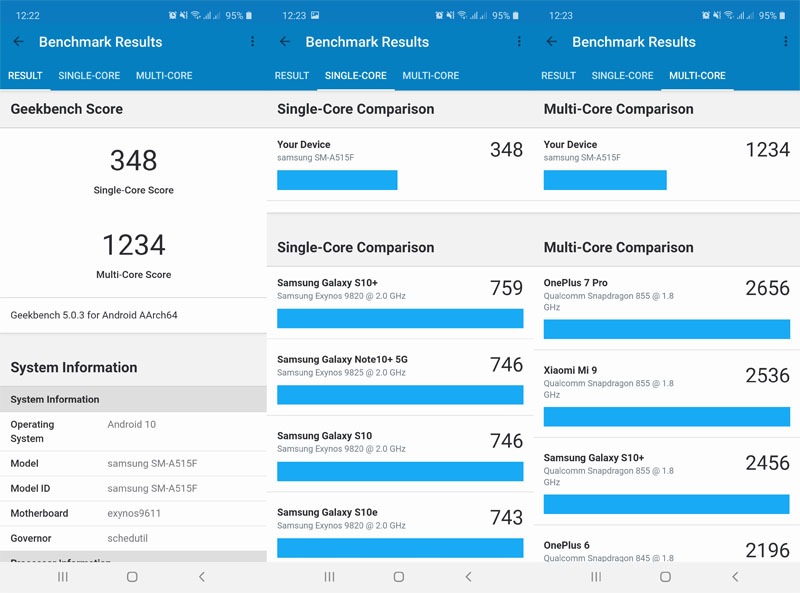Tap the 'Samsung Galaxy S10' Exynos entry name
The image size is (800, 593).
click(324, 436)
